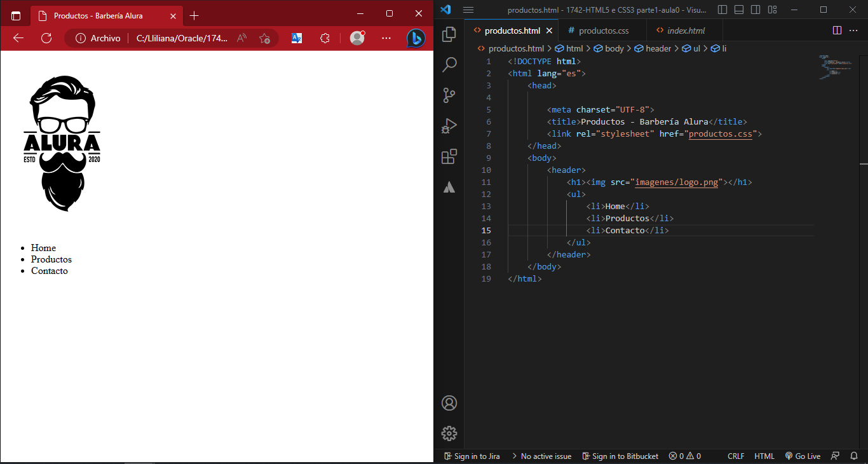
Task: View site information Archivo icon
Action: (x=98, y=38)
